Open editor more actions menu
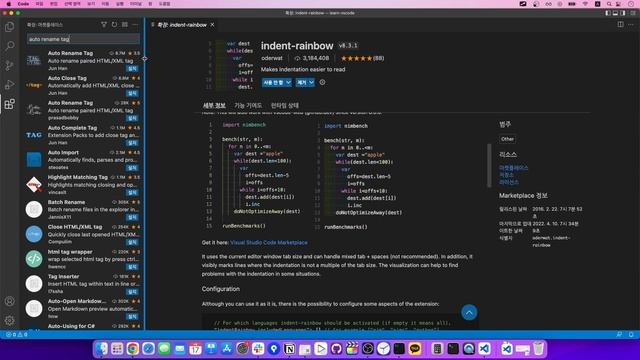Viewport: 640px width, 360px height. [631, 24]
